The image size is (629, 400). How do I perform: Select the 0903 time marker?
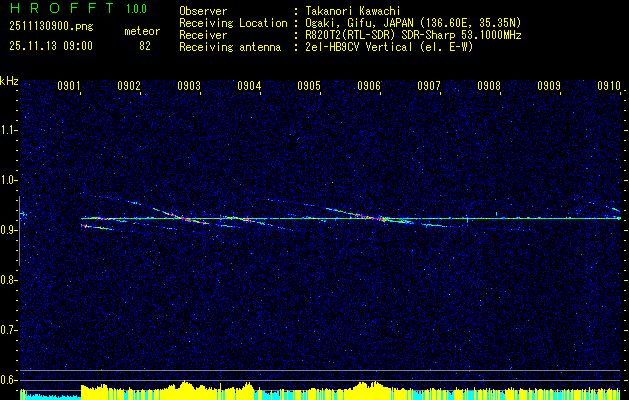[189, 87]
